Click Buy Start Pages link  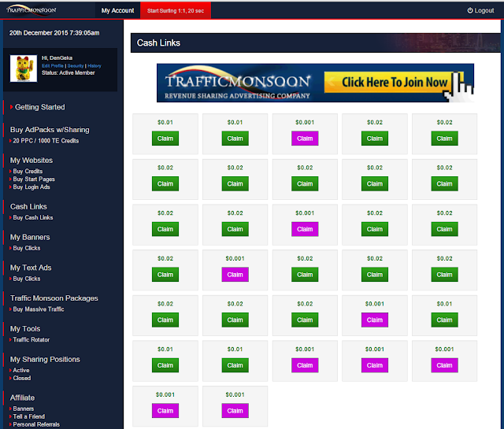pos(34,179)
